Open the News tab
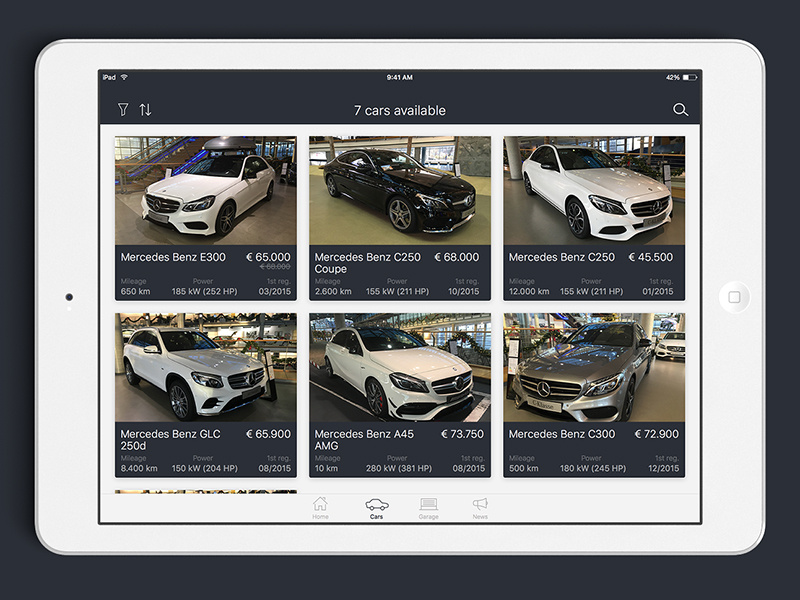800x600 pixels. [480, 508]
